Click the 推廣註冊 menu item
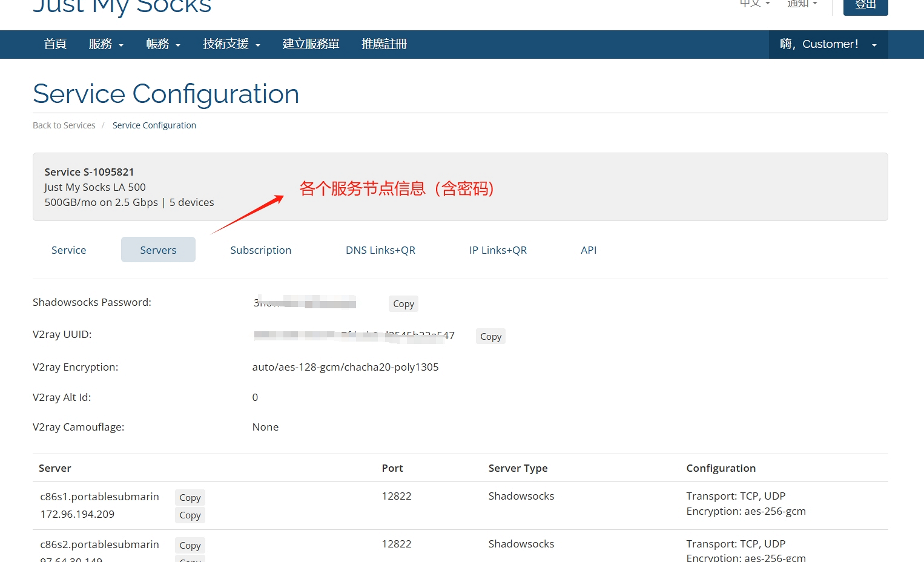The height and width of the screenshot is (562, 924). pyautogui.click(x=384, y=44)
